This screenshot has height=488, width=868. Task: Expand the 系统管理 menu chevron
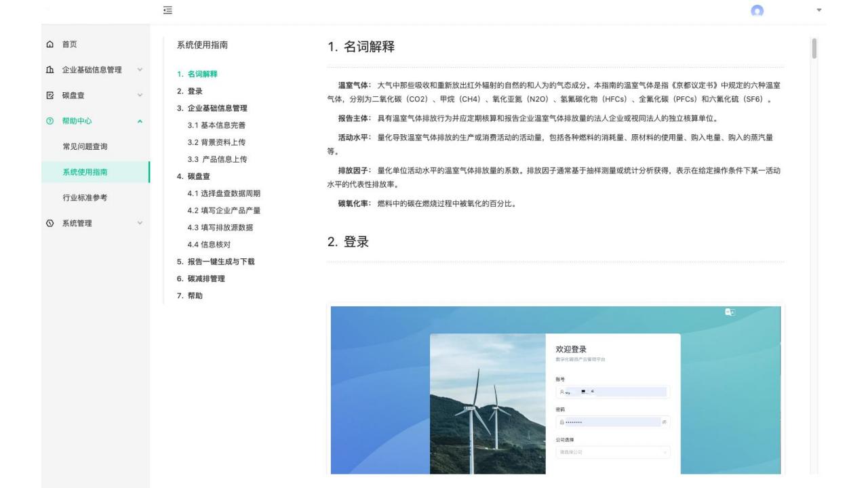pyautogui.click(x=140, y=224)
